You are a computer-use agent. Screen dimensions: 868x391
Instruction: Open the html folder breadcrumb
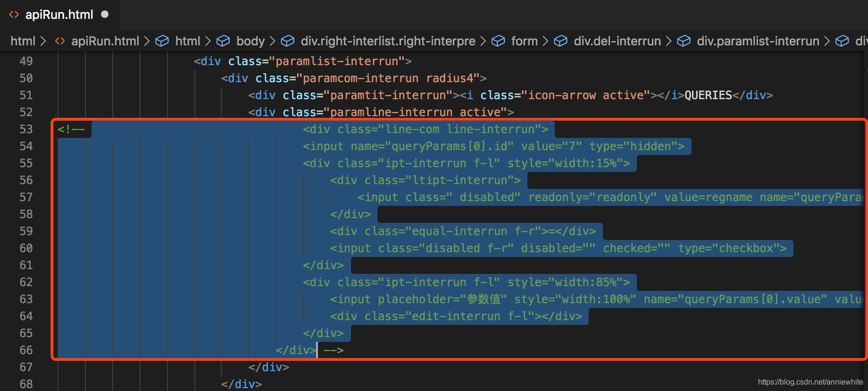[x=23, y=41]
